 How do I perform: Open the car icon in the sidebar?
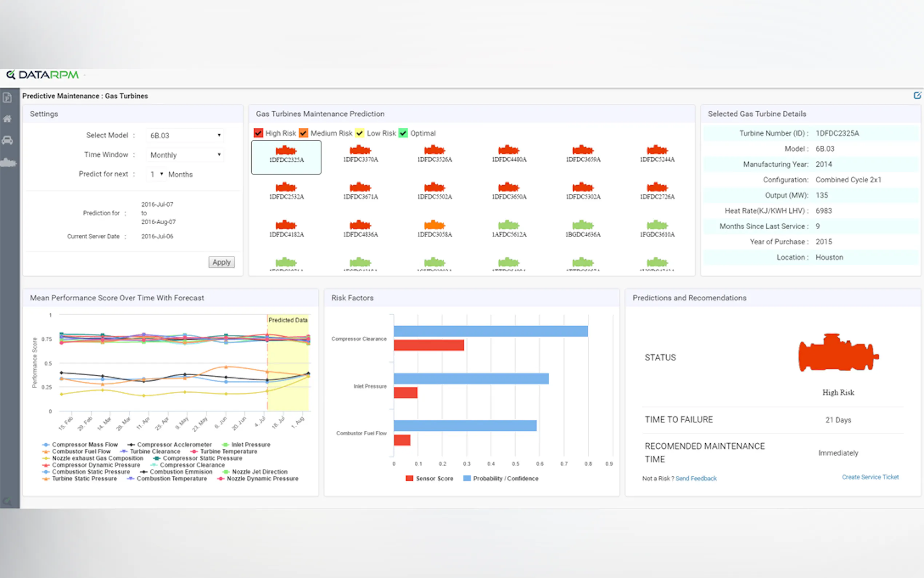click(x=7, y=140)
